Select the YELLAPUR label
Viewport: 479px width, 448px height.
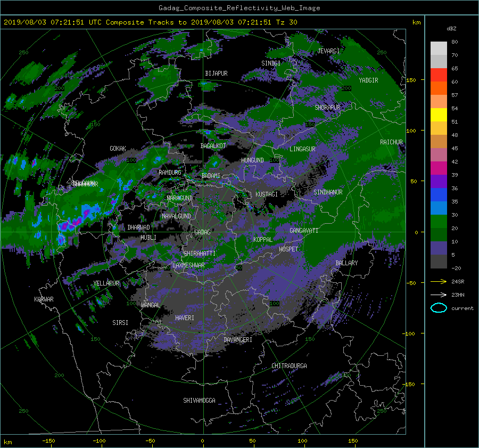106,283
